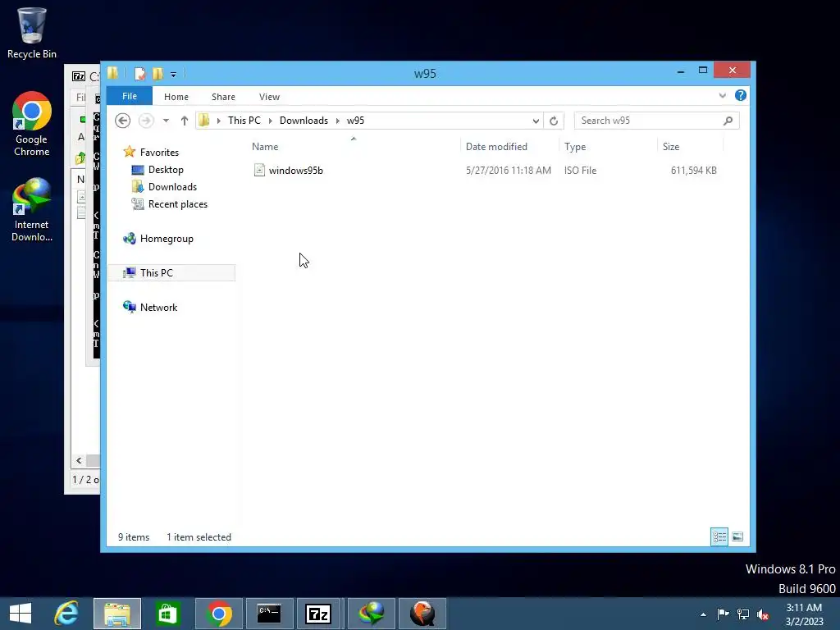
Task: Open the address bar history dropdown
Action: click(x=536, y=121)
